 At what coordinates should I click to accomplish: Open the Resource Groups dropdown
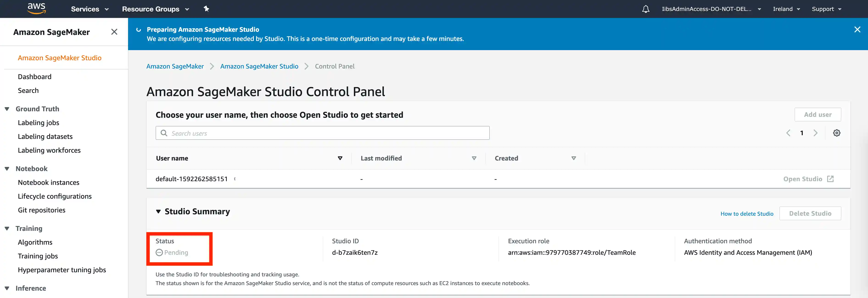(x=155, y=9)
